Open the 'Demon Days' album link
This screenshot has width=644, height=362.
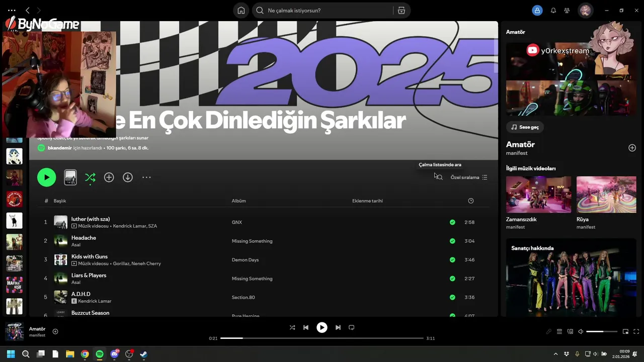[x=245, y=260]
